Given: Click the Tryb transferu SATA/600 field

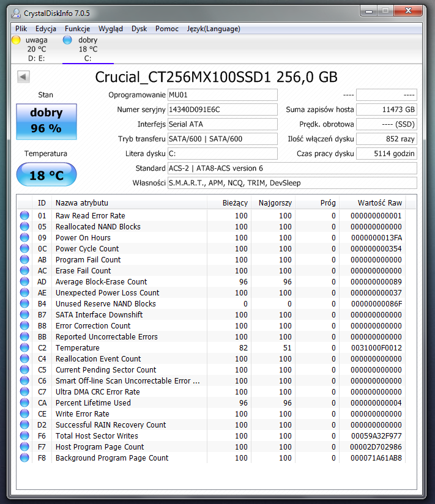Looking at the screenshot, I should pyautogui.click(x=223, y=139).
